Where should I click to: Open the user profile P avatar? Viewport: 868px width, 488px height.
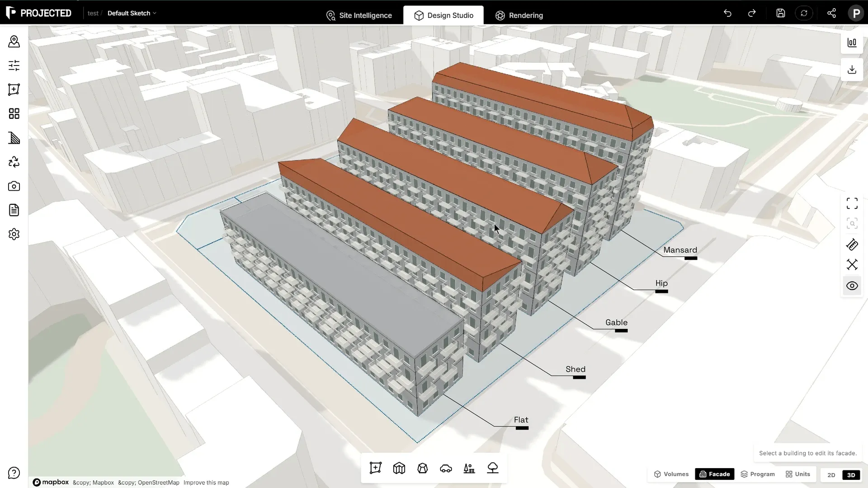click(856, 13)
